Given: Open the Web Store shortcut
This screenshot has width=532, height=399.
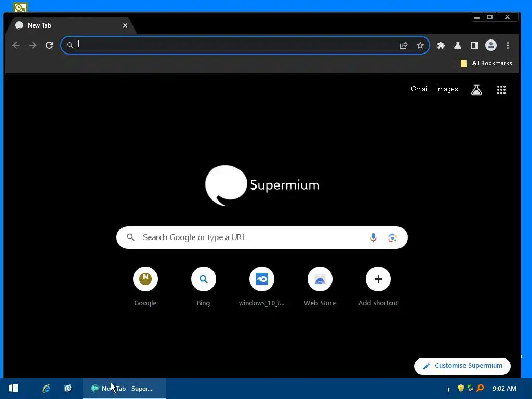Looking at the screenshot, I should [x=320, y=287].
